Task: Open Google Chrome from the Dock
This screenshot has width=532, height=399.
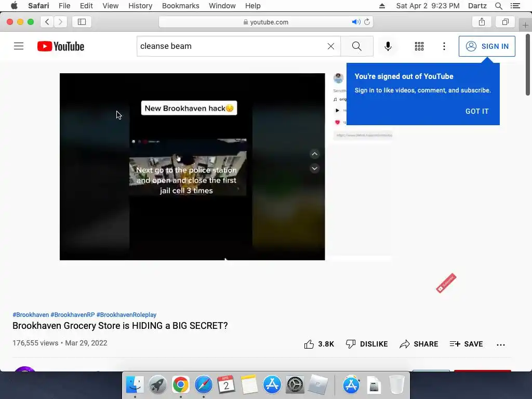Action: click(180, 385)
